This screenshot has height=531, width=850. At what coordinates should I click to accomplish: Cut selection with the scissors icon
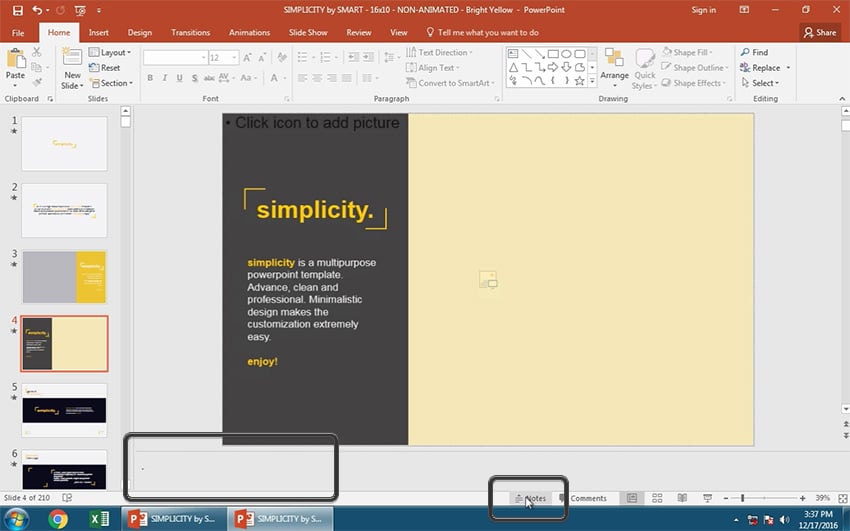[37, 52]
